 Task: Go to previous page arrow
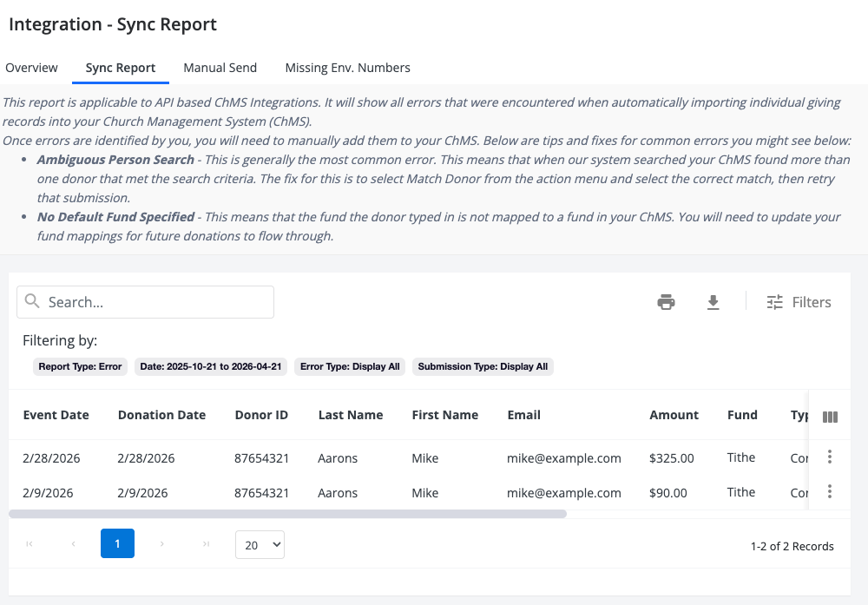click(73, 544)
